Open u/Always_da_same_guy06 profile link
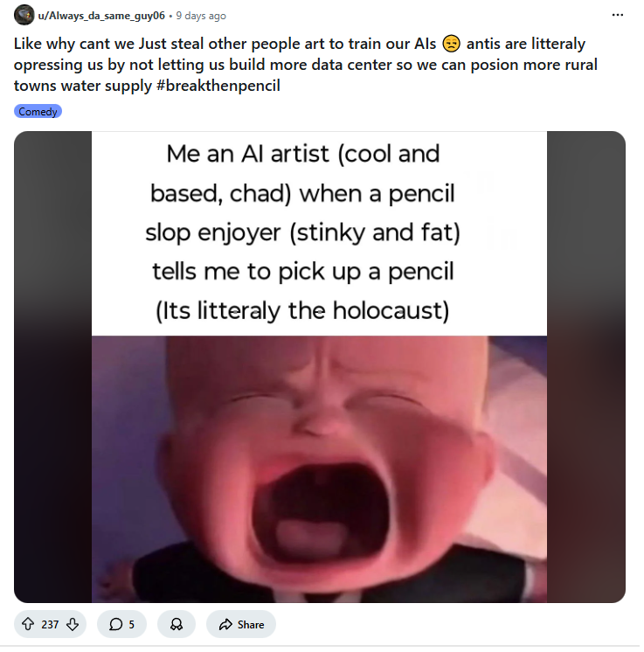This screenshot has width=644, height=652. [100, 16]
